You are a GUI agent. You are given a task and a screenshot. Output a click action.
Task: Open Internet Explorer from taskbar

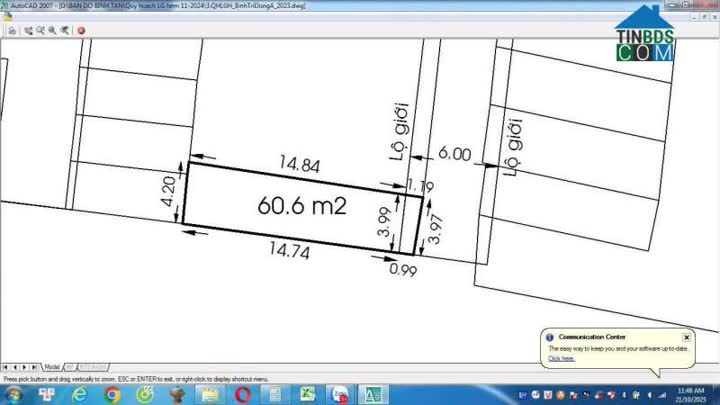click(79, 394)
